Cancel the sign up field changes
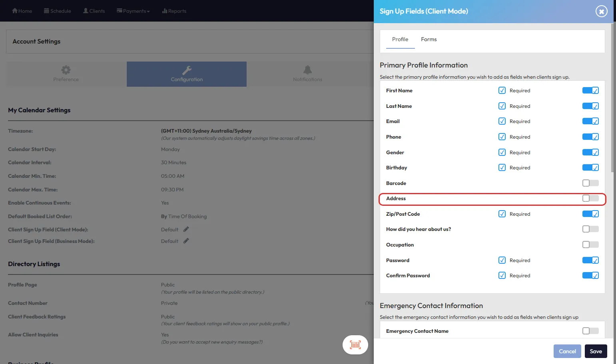The width and height of the screenshot is (616, 364). pyautogui.click(x=567, y=351)
